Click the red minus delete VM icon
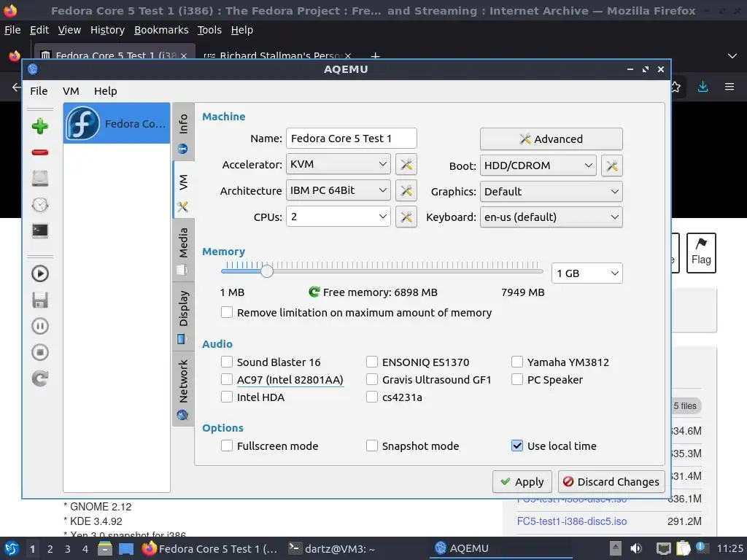Image resolution: width=747 pixels, height=560 pixels. [x=40, y=152]
